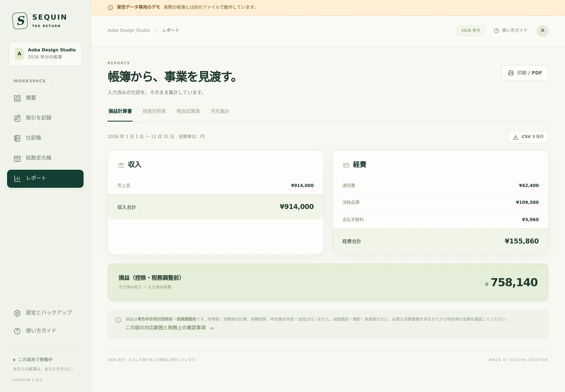Image resolution: width=565 pixels, height=392 pixels.
Task: Click the 売上高 row in 収入
Action: [215, 186]
